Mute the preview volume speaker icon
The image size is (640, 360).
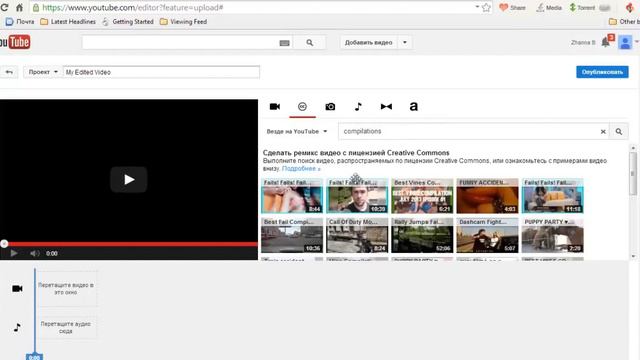coord(35,253)
